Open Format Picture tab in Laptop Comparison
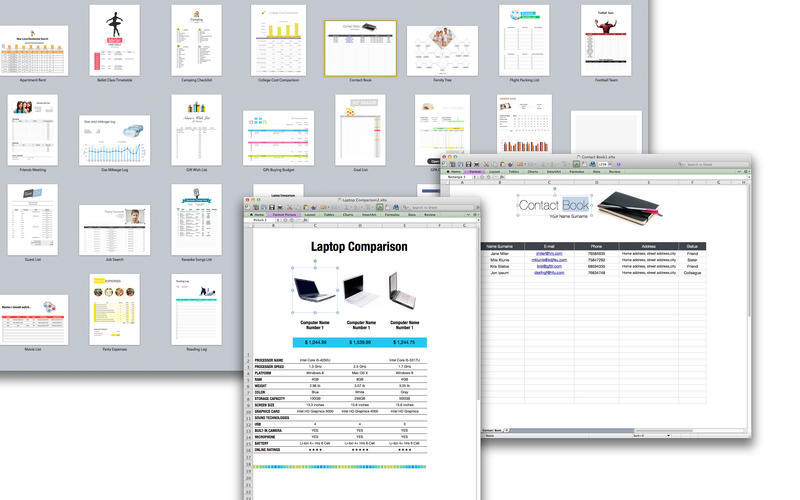Viewport: 800px width, 500px height. [284, 215]
